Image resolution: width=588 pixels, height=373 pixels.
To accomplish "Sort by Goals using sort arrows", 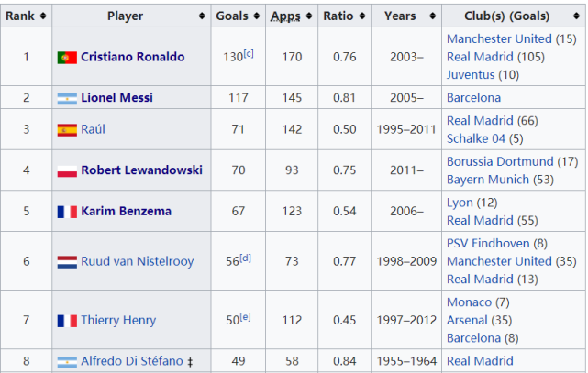I will pyautogui.click(x=257, y=16).
